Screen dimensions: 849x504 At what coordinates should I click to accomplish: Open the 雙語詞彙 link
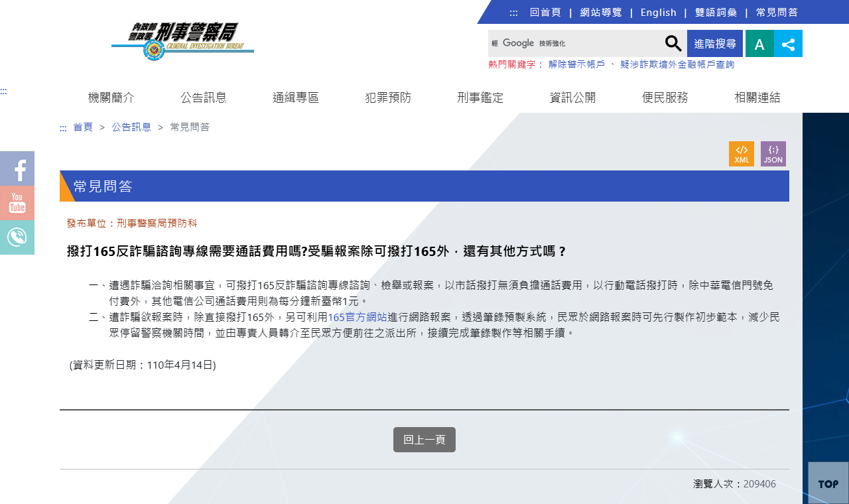point(716,13)
